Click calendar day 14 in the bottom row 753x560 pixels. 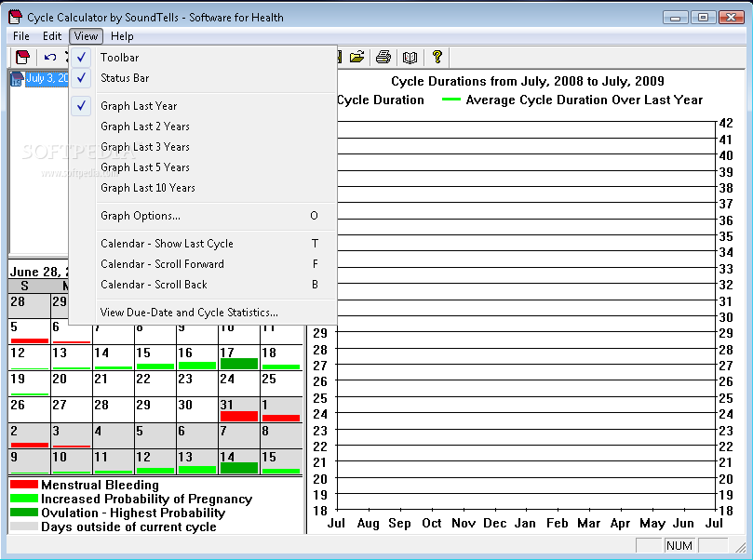[x=238, y=461]
